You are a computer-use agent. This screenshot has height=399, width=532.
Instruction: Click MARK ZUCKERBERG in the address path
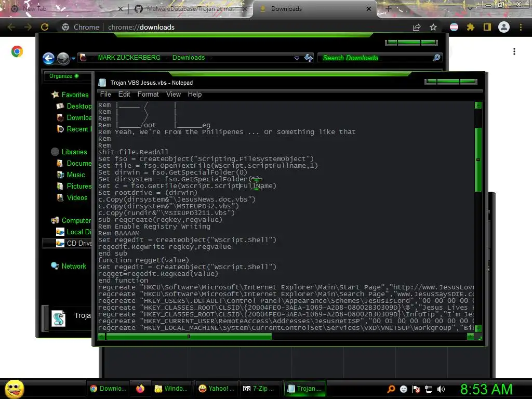coord(129,58)
